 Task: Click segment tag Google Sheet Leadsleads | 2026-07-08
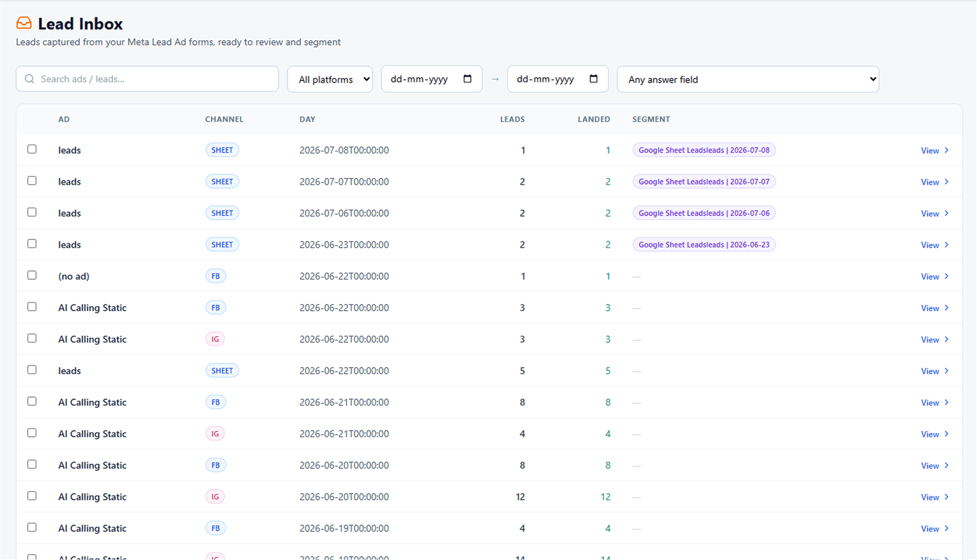pyautogui.click(x=704, y=150)
